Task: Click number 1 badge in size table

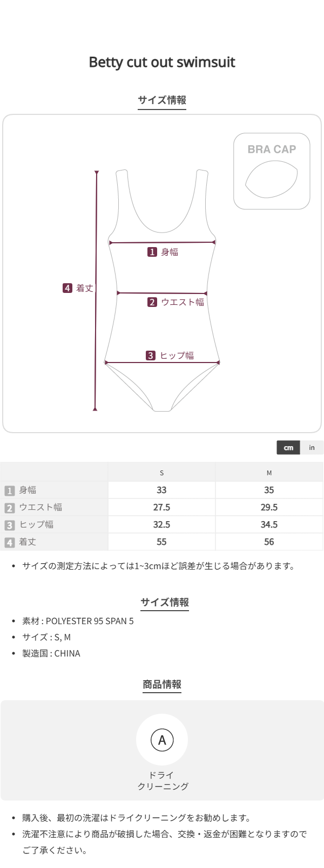Action: point(9,491)
